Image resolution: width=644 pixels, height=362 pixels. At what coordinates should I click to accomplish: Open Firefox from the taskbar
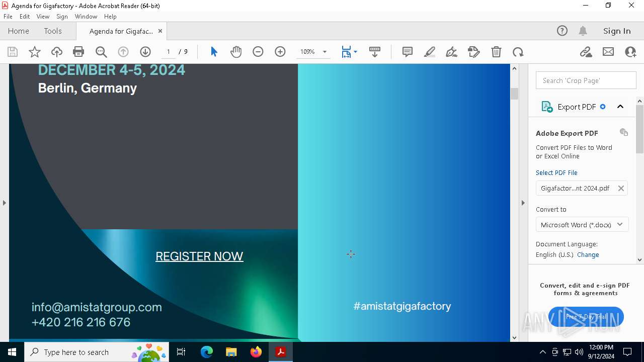[x=256, y=352]
